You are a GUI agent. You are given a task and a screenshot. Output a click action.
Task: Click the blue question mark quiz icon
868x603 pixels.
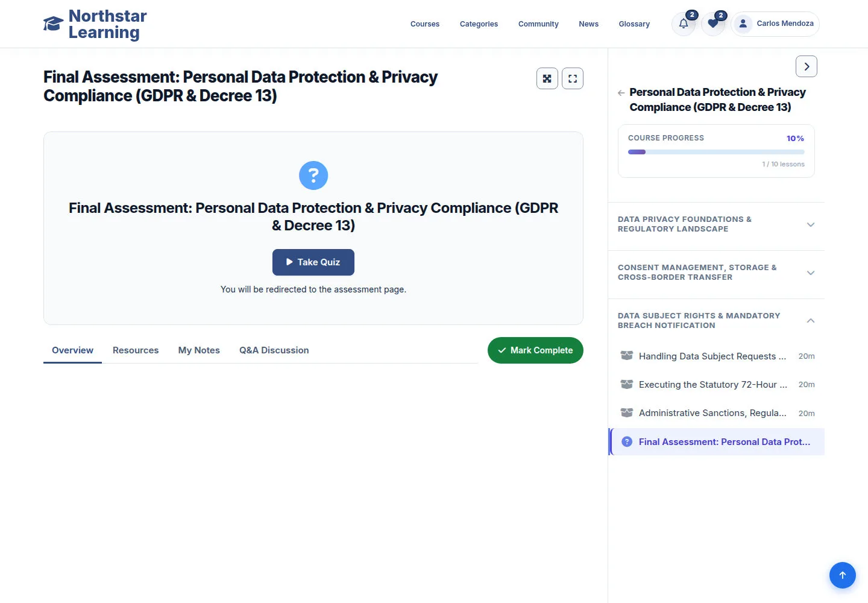313,175
